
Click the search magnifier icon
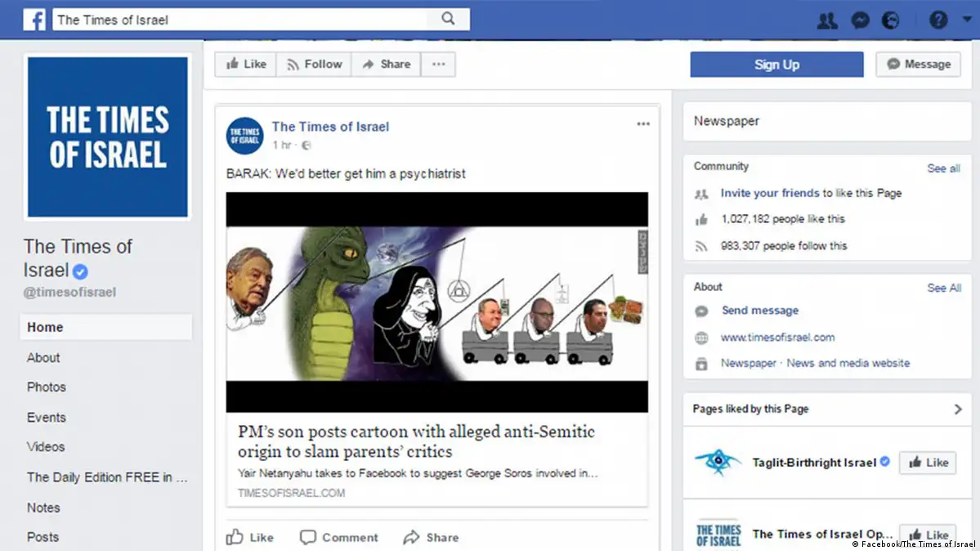click(x=448, y=19)
